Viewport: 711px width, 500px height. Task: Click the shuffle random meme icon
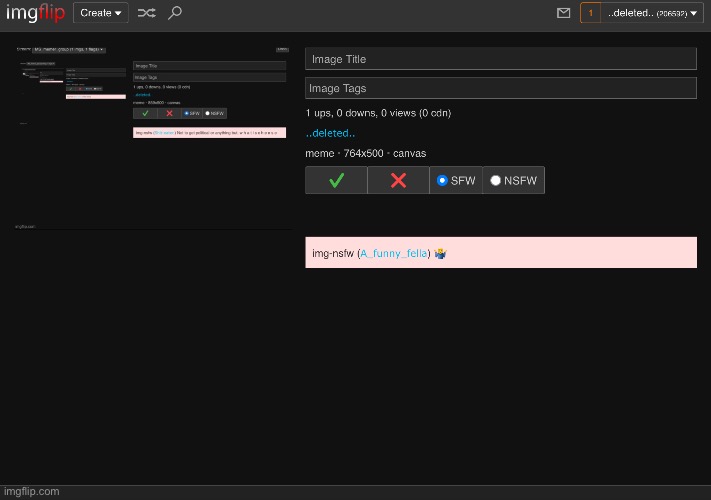tap(146, 13)
